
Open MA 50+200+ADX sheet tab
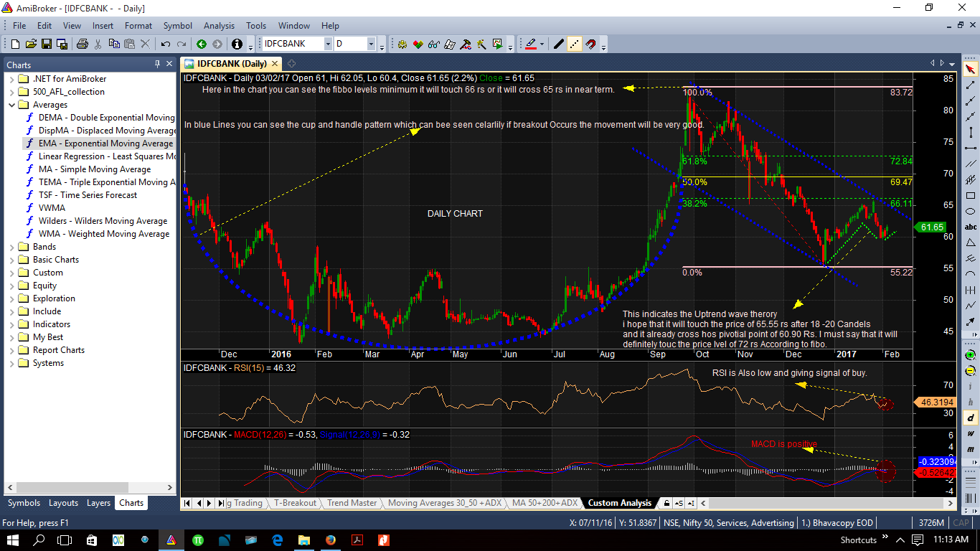pos(545,503)
